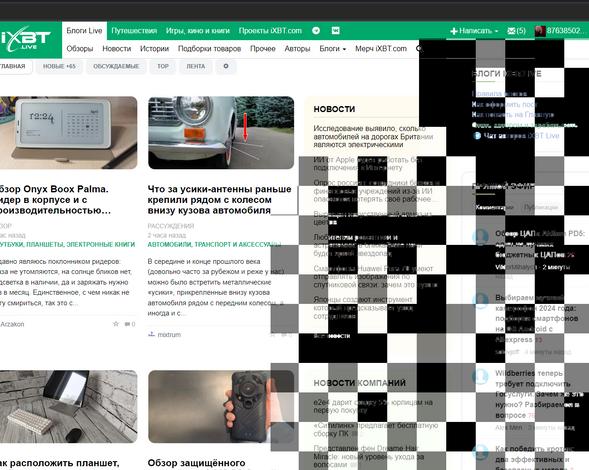Viewport: 589px width, 470px height.
Task: Open Все новости link
Action: [332, 335]
